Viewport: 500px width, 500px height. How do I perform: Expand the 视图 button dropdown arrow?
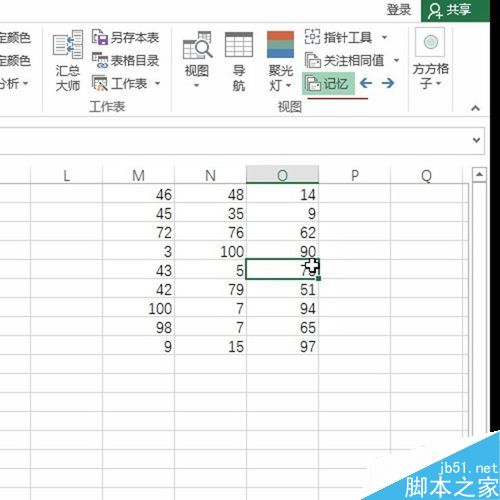(197, 86)
